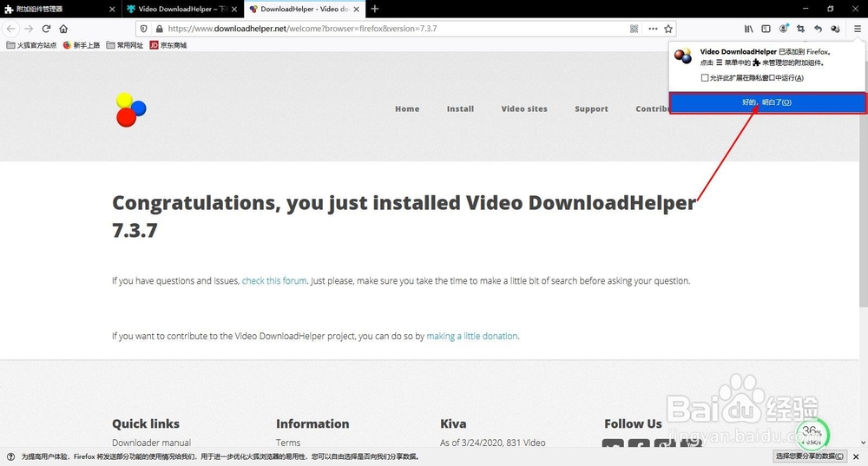868x466 pixels.
Task: Restore down the Firefox window
Action: point(831,9)
